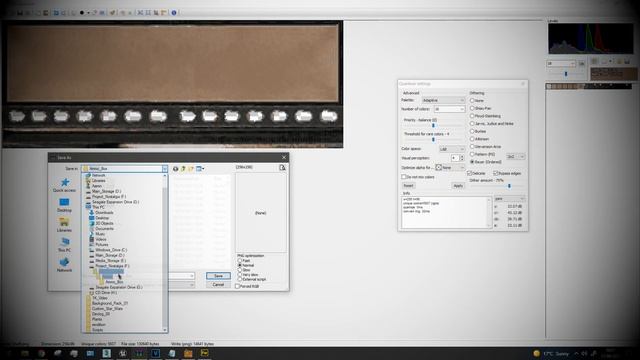This screenshot has width=640, height=360.
Task: Open the 2x2 pattern size dropdown
Action: pyautogui.click(x=516, y=157)
